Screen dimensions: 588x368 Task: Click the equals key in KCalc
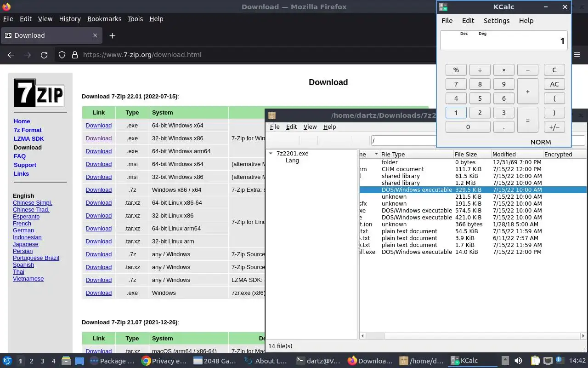527,120
